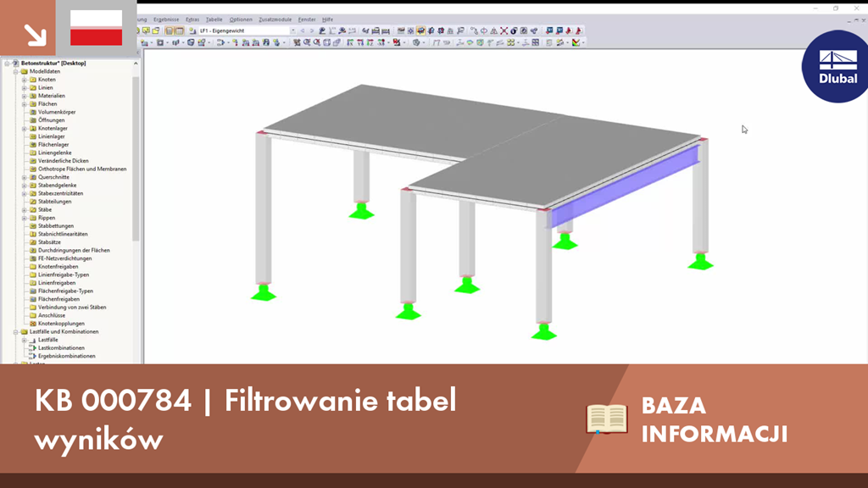Viewport: 868px width, 488px height.
Task: Select Veränderliche Dicken in the tree
Action: pos(63,161)
